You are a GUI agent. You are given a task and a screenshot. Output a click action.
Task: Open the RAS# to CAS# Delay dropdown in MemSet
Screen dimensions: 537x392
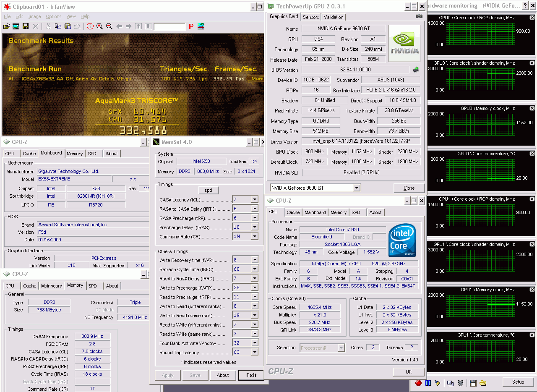(254, 209)
